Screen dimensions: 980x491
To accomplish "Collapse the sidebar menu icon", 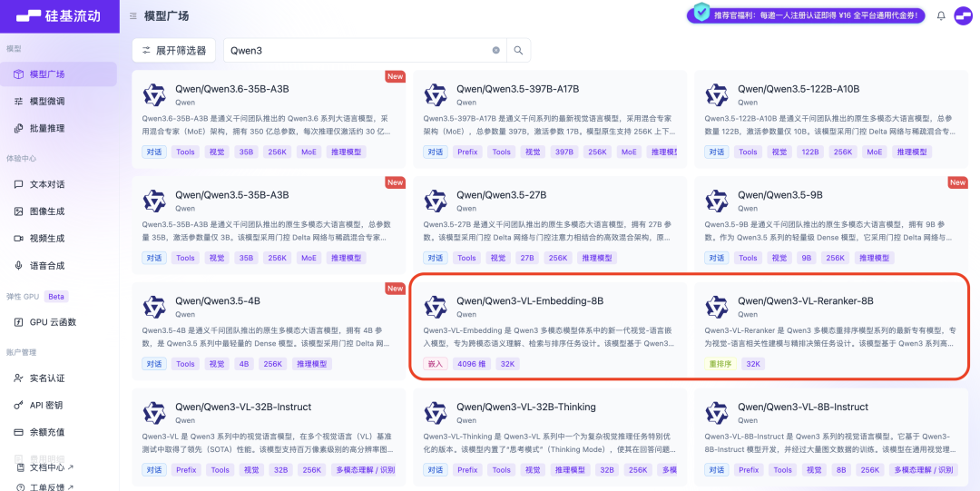I will pos(133,16).
